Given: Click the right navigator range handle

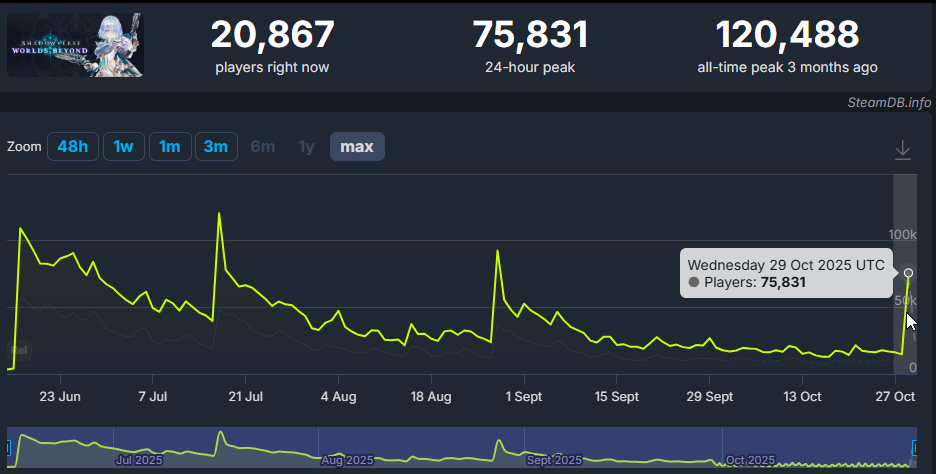Looking at the screenshot, I should (x=915, y=448).
